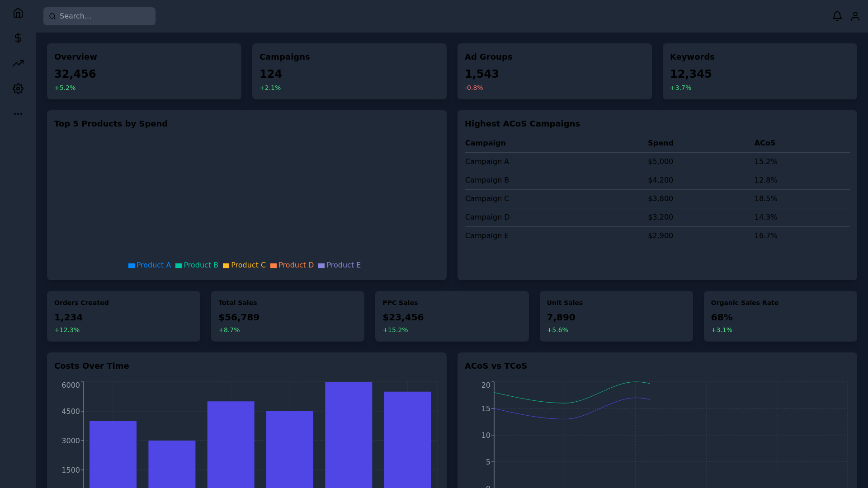Image resolution: width=868 pixels, height=488 pixels.
Task: Select the dollar sign sidebar icon
Action: tap(18, 38)
